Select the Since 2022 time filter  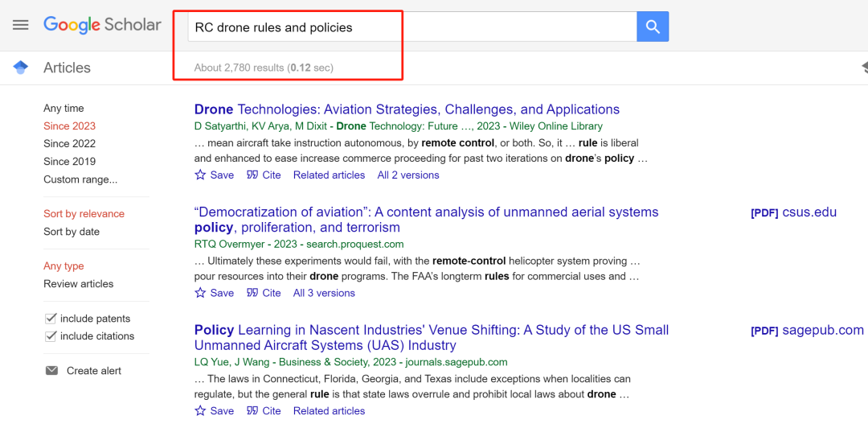69,143
